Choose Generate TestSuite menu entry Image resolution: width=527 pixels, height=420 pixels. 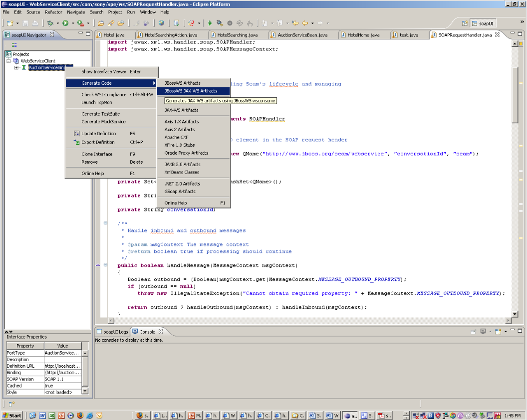(x=112, y=114)
